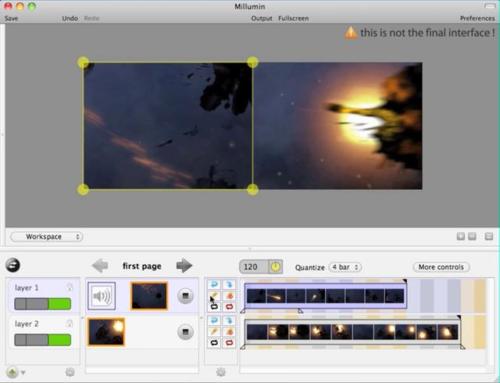Screen dimensions: 500x383
Task: Go to the previous page arrow
Action: click(100, 266)
